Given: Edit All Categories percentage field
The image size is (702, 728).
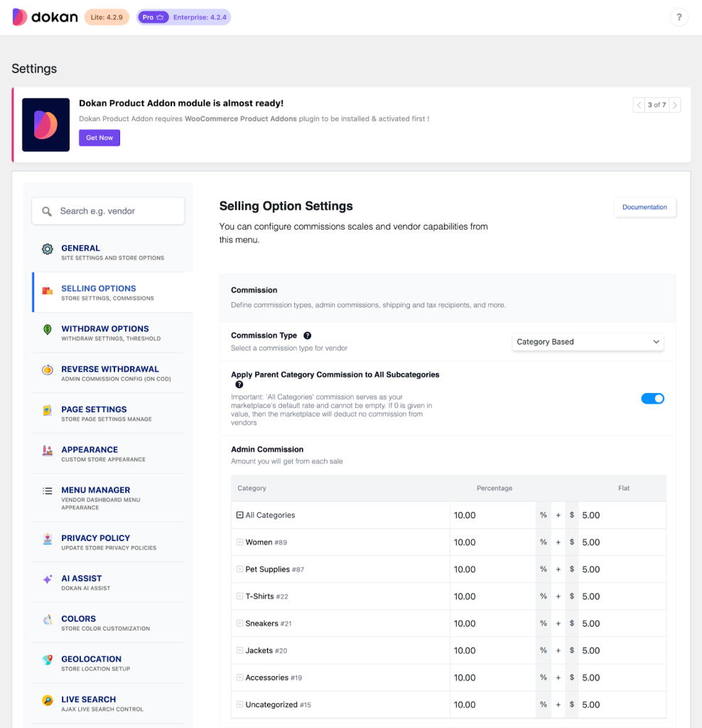Looking at the screenshot, I should click(x=492, y=515).
